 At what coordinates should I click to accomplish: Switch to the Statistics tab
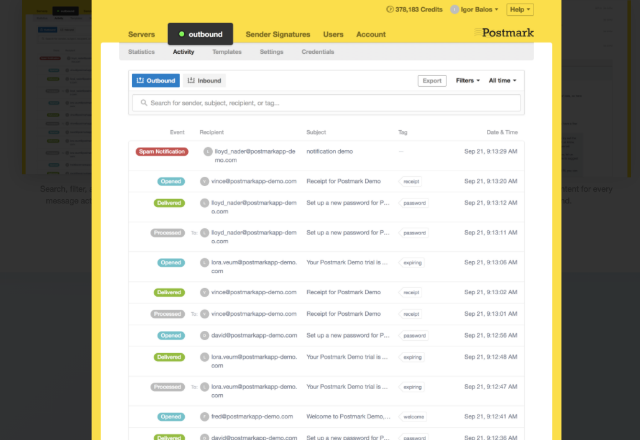[141, 52]
